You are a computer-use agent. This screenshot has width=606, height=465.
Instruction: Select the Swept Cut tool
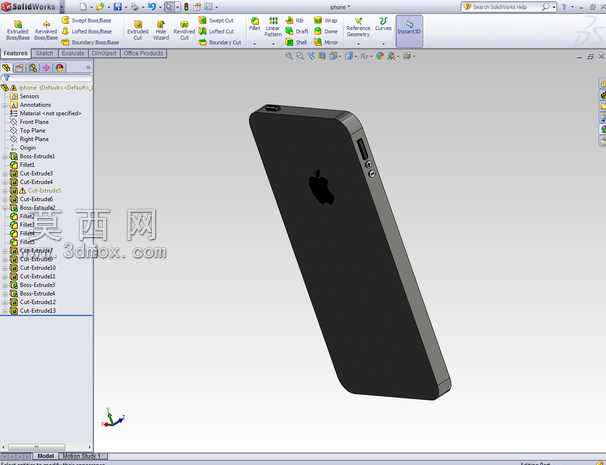click(x=216, y=20)
